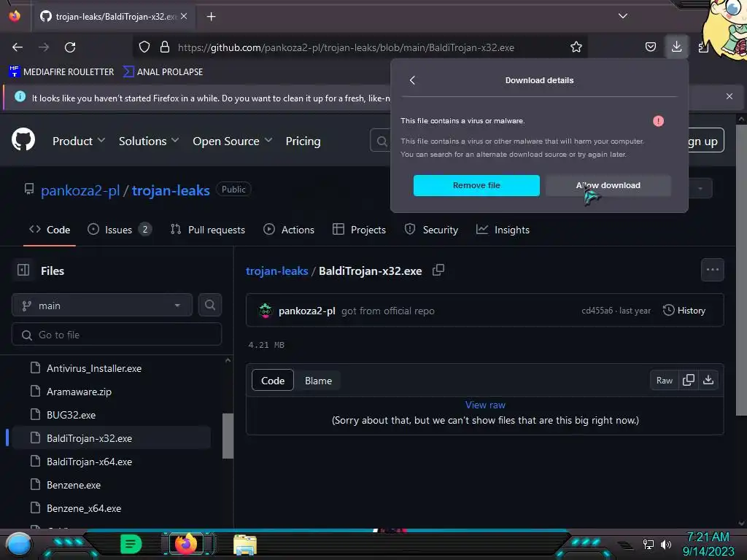Click the trojan-leaks breadcrumb link
Image resolution: width=747 pixels, height=560 pixels.
[x=276, y=271]
